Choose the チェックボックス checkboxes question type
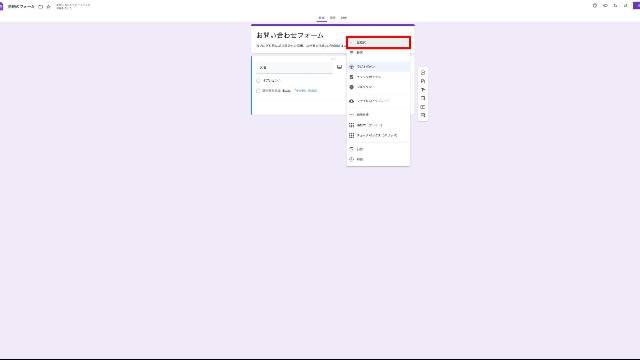 point(378,77)
